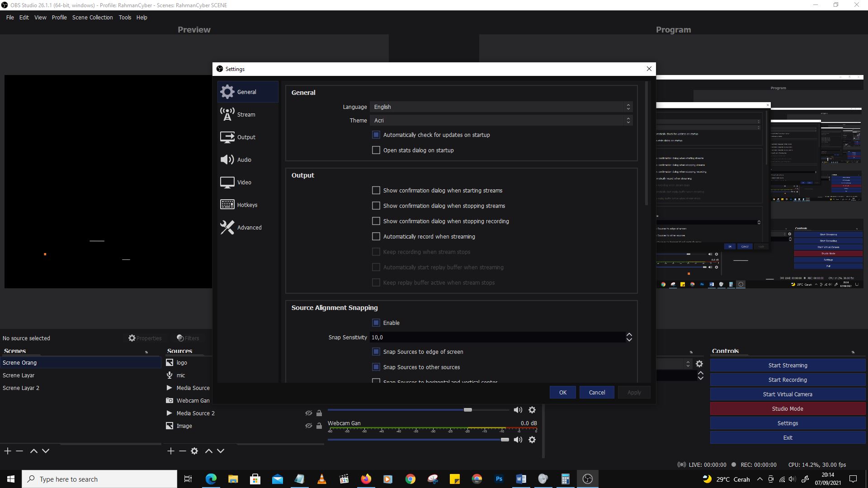Click the General settings gear icon
The width and height of the screenshot is (868, 488).
coord(226,92)
